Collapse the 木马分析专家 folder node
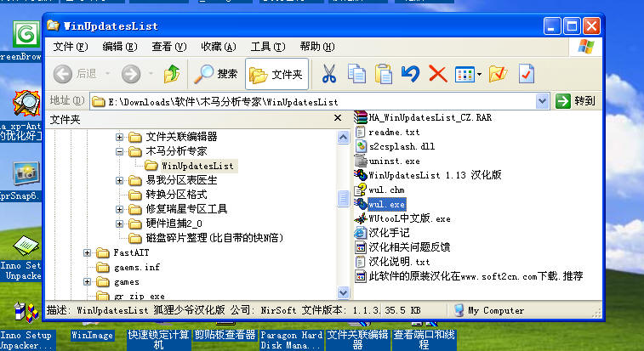 pos(119,151)
